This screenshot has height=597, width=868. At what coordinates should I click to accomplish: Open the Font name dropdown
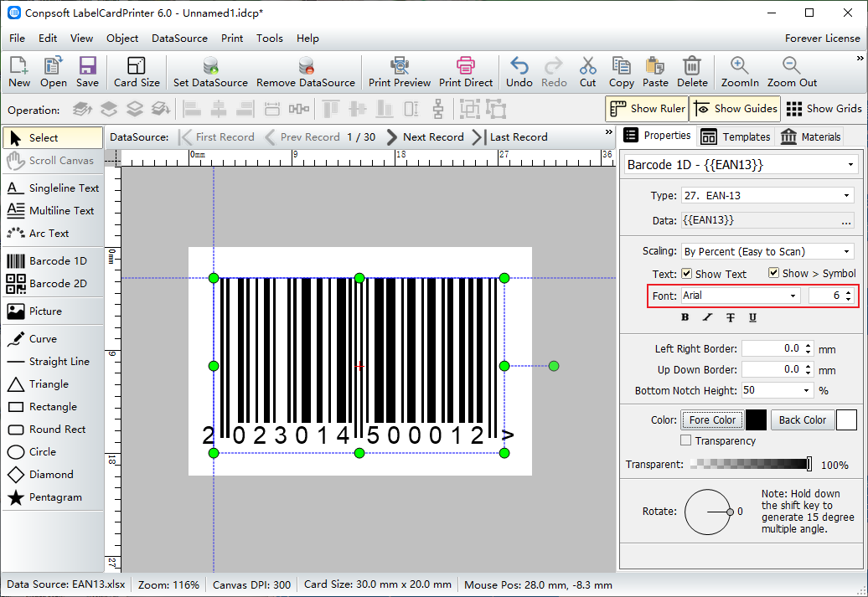[793, 296]
